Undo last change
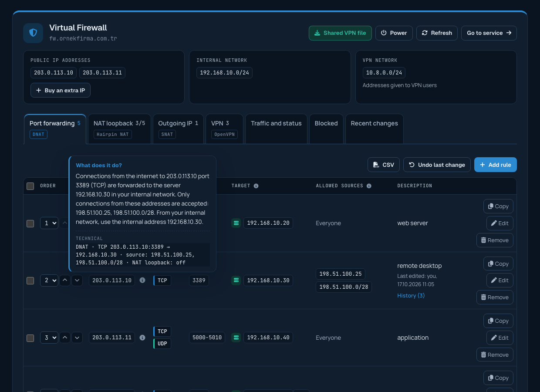 tap(437, 165)
